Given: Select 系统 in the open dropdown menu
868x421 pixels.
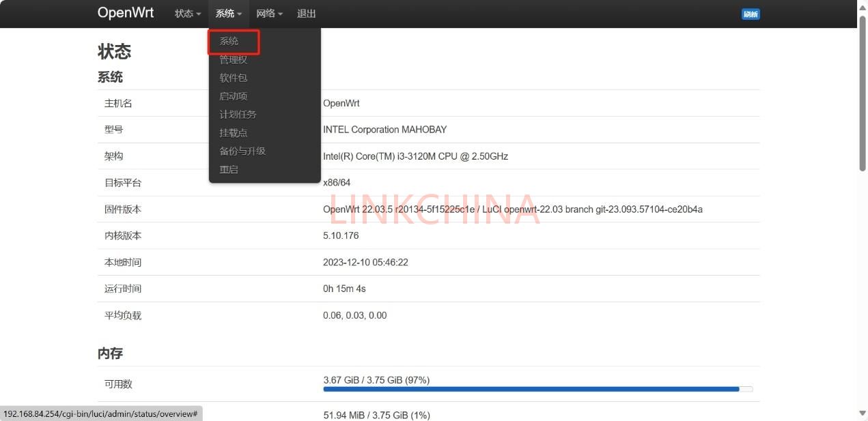Looking at the screenshot, I should click(x=229, y=42).
